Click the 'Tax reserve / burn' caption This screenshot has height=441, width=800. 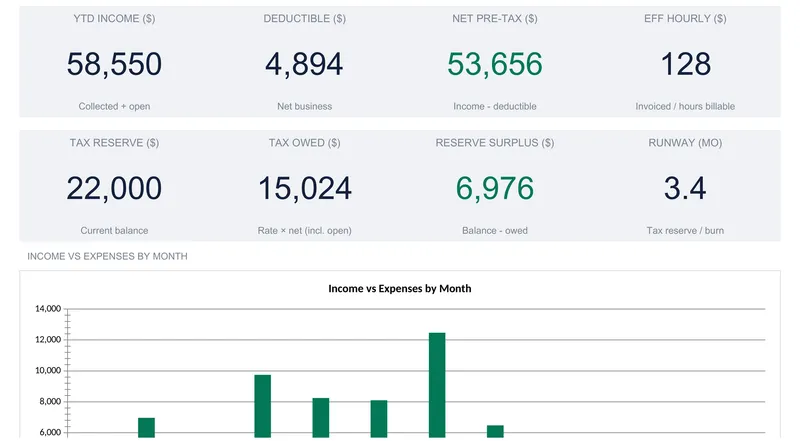(x=685, y=231)
